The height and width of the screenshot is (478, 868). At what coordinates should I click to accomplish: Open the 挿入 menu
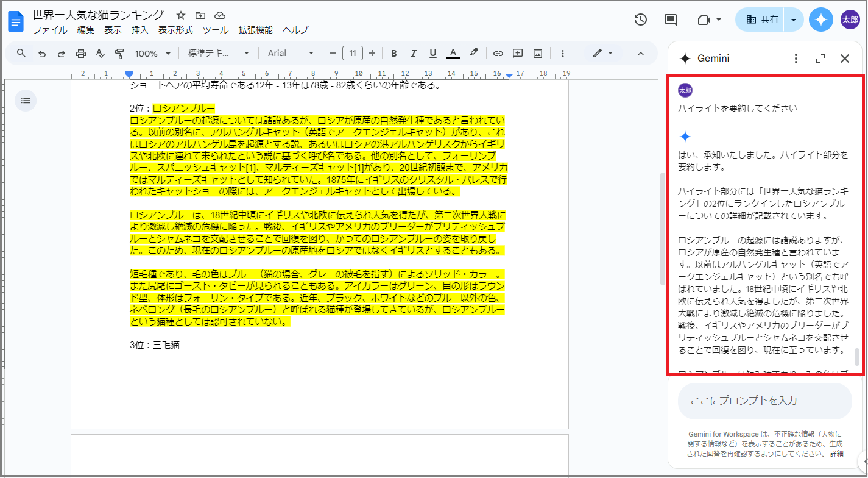[139, 30]
